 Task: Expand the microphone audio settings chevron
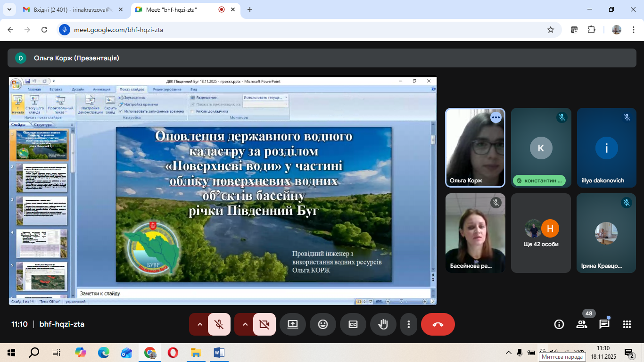[199, 324]
